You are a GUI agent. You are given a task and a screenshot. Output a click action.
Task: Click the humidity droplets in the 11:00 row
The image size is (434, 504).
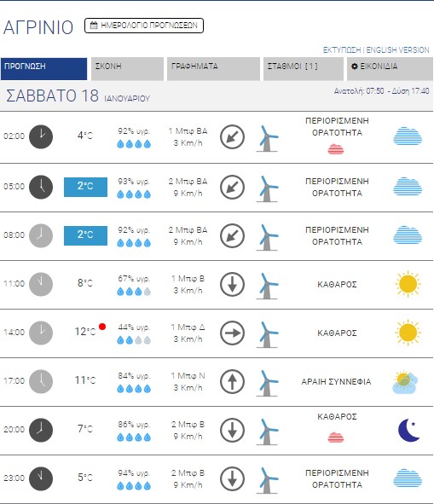134,292
